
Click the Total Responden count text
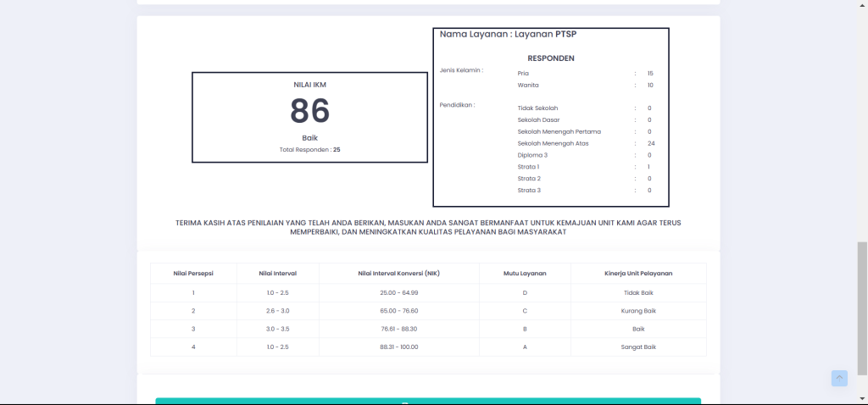pyautogui.click(x=309, y=149)
